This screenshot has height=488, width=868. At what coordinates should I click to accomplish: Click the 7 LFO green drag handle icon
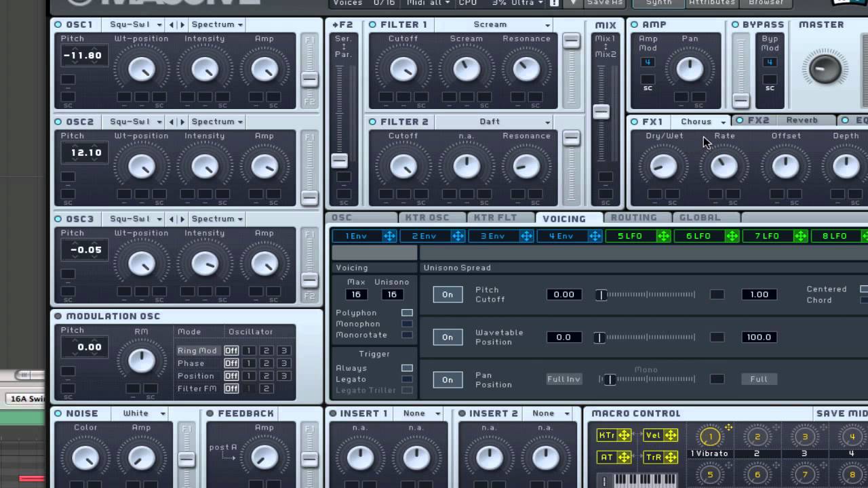click(x=800, y=236)
